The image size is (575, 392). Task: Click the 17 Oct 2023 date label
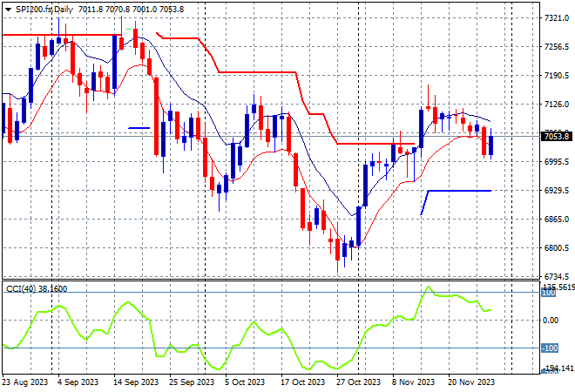[302, 382]
